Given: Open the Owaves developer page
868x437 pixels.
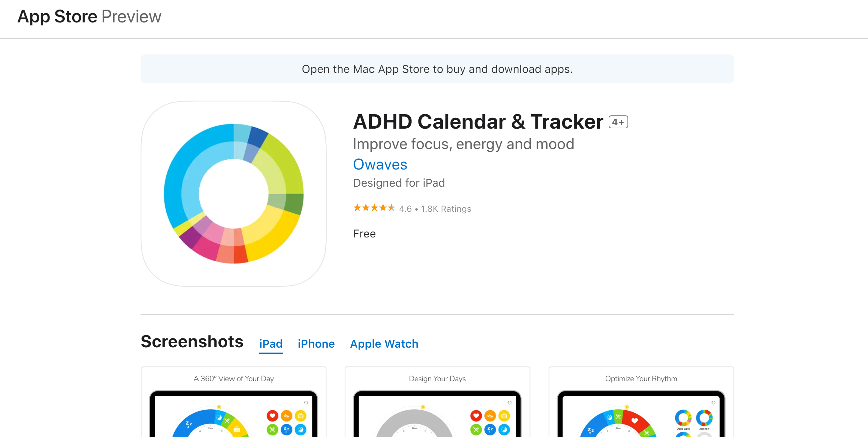Looking at the screenshot, I should (x=380, y=165).
